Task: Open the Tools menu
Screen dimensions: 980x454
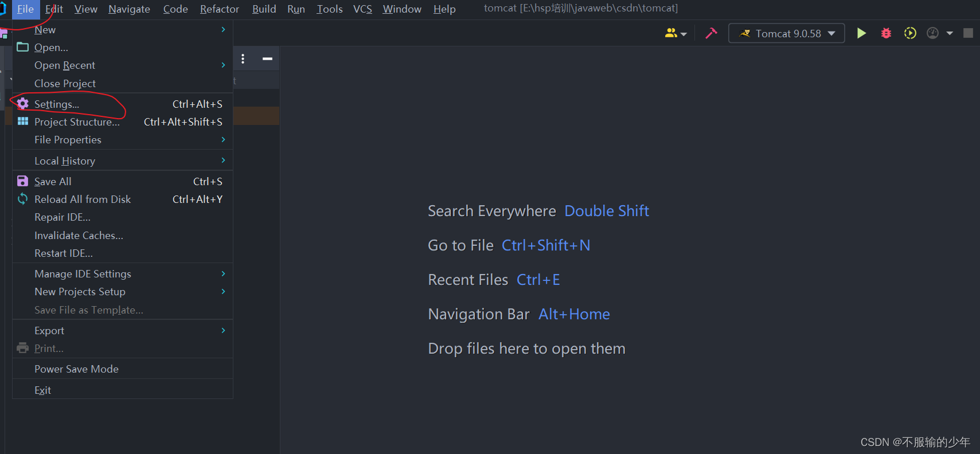Action: tap(330, 9)
